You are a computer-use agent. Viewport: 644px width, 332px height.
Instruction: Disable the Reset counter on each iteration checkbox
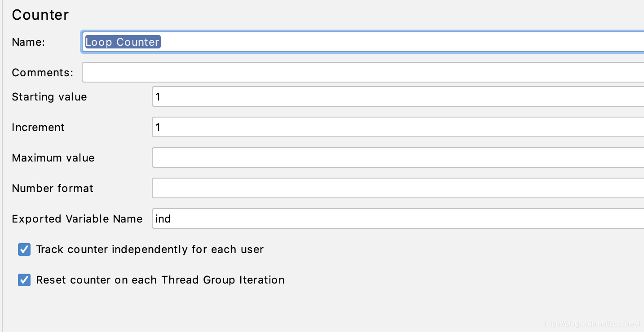point(24,280)
